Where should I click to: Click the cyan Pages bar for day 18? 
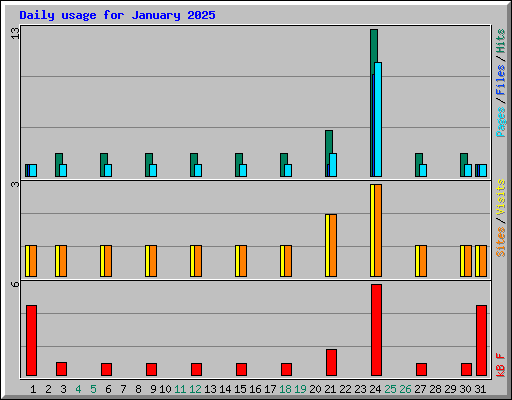(288, 170)
